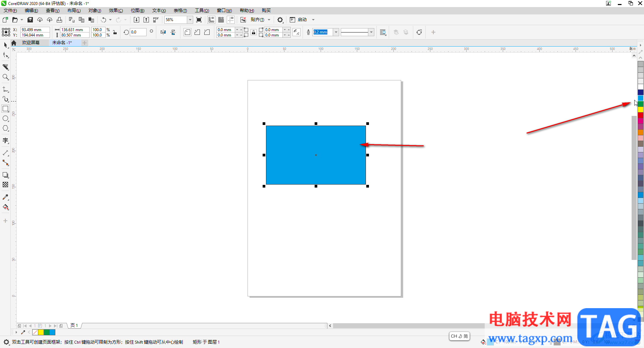Select scalloped corner style
Viewport: 644px width, 348px height.
tap(197, 32)
